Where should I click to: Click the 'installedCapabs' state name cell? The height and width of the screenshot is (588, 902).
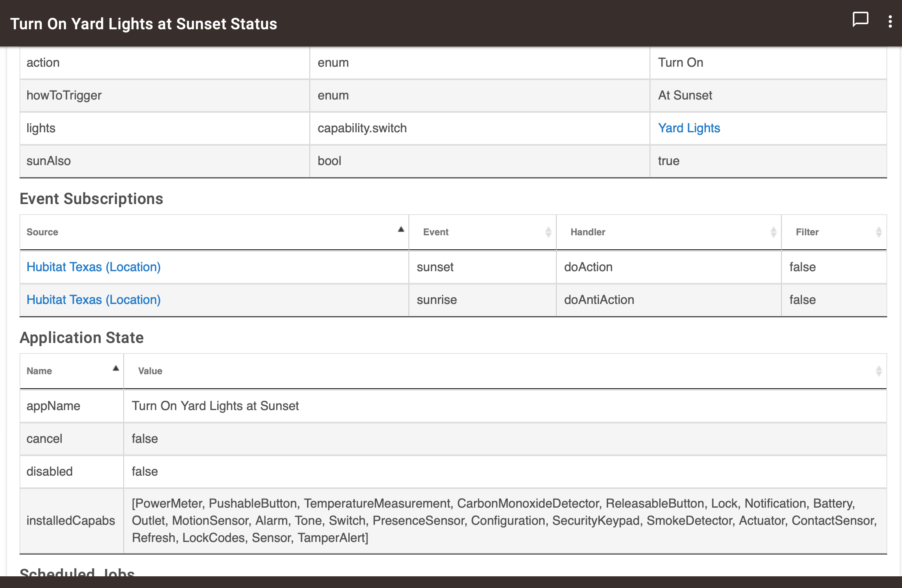tap(72, 520)
